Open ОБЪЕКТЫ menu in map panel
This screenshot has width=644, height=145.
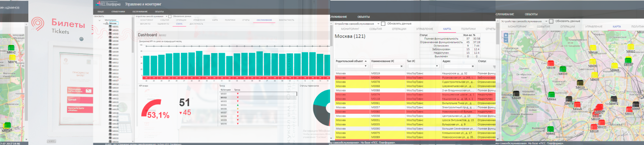pos(531,14)
